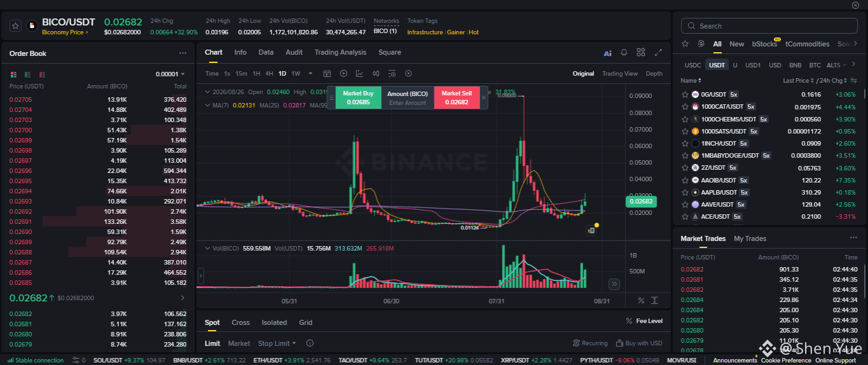Sort market list by Last Price
Image resolution: width=868 pixels, height=365 pixels.
coord(798,81)
